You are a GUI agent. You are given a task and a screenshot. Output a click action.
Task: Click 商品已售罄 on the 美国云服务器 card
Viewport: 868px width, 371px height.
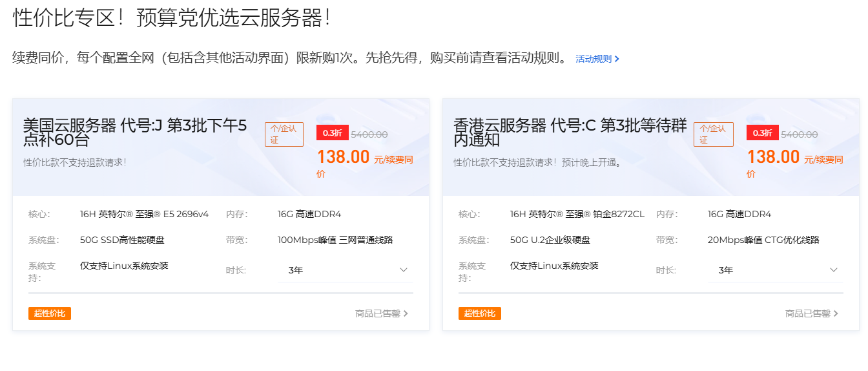(381, 313)
